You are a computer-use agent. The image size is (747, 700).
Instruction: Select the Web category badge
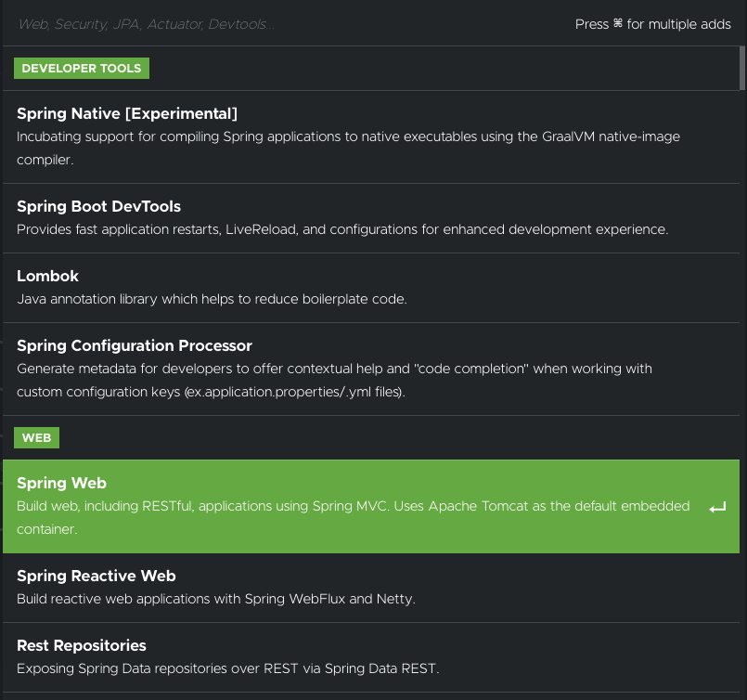[x=37, y=437]
